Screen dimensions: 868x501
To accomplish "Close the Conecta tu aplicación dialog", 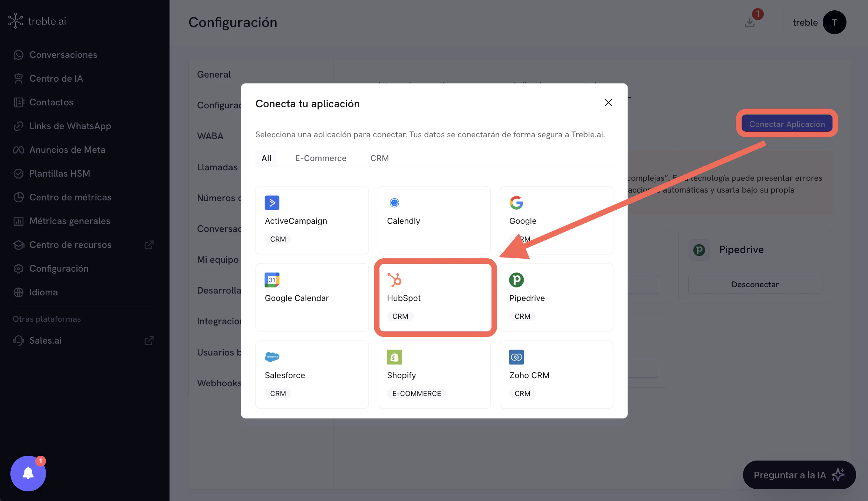I will 608,103.
